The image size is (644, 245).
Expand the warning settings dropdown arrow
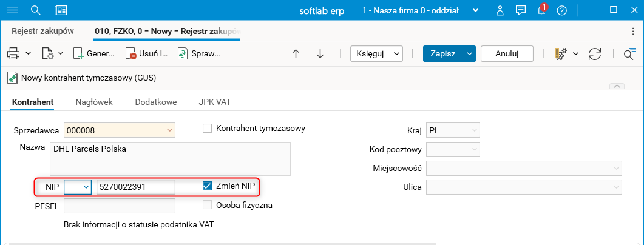[x=576, y=53]
